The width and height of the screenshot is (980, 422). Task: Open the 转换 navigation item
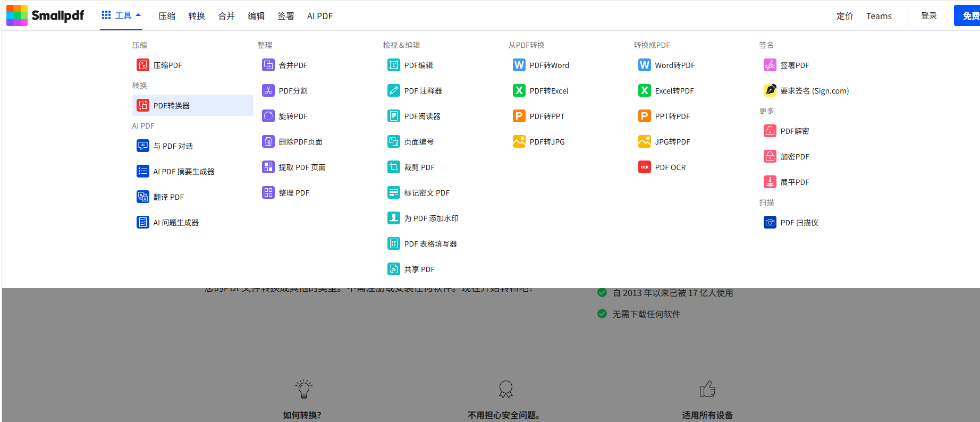click(x=197, y=16)
